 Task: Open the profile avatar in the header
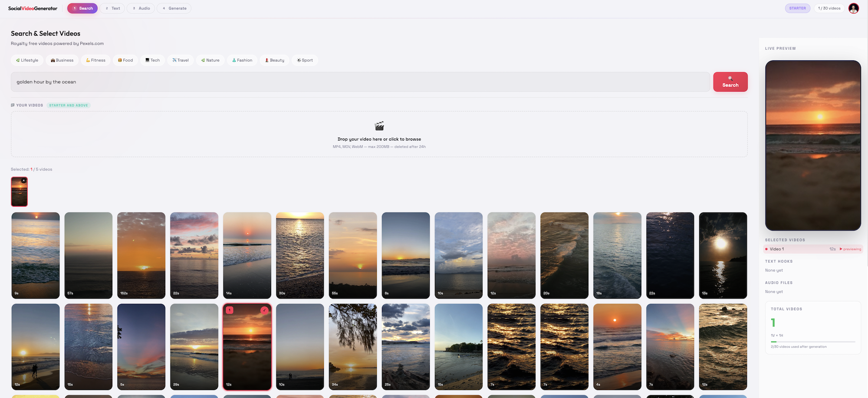(x=853, y=8)
